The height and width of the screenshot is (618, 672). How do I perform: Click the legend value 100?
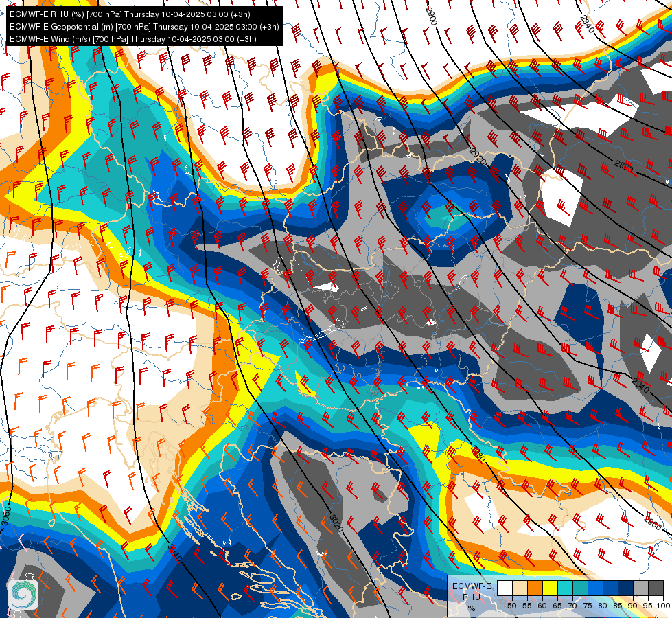663,606
